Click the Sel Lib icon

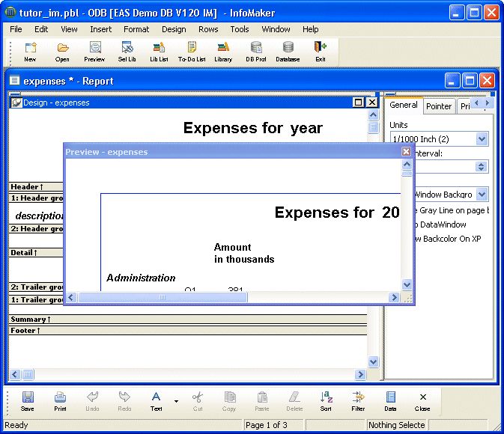pyautogui.click(x=127, y=52)
